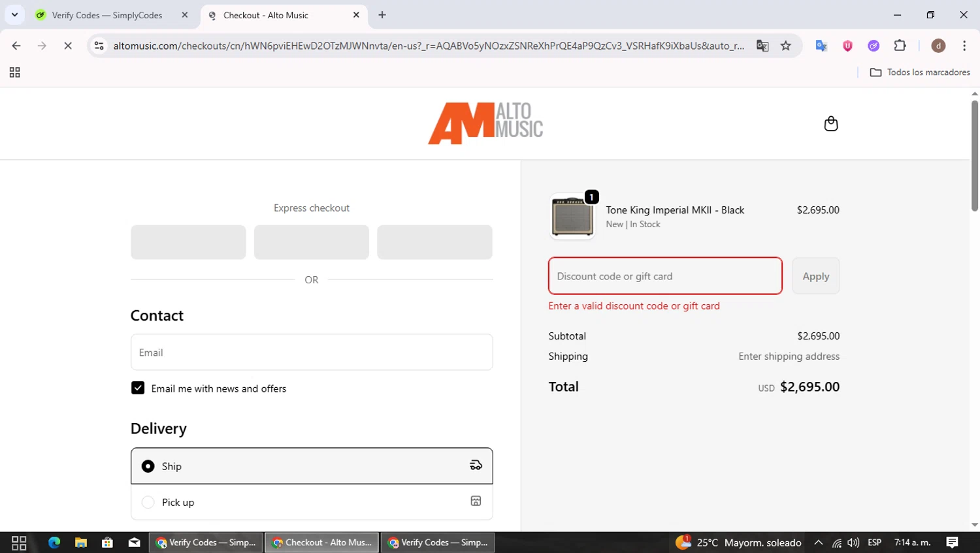Screen dimensions: 980x553
Task: Switch to last Verify Codes taskbar window
Action: (438, 543)
